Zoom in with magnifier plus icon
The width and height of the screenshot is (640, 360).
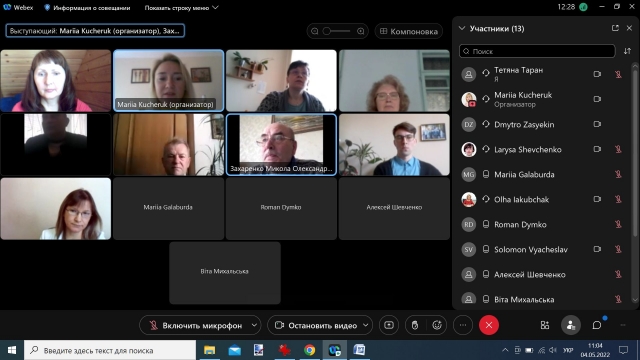360,31
